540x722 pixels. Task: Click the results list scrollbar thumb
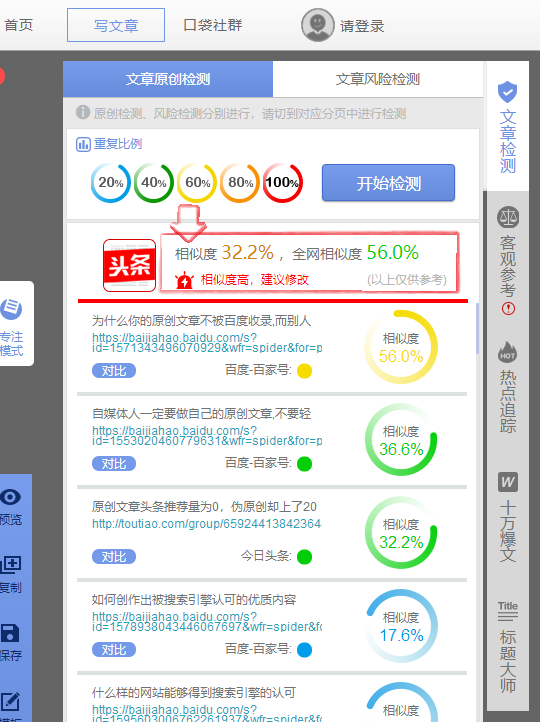[477, 328]
